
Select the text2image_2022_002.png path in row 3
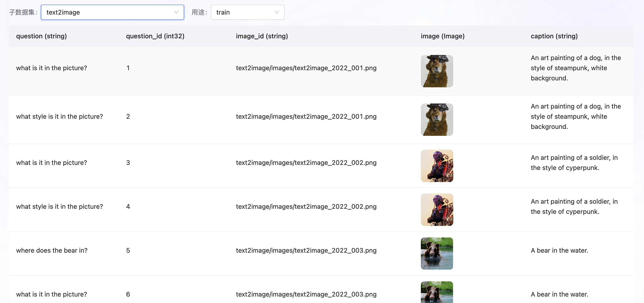point(306,163)
